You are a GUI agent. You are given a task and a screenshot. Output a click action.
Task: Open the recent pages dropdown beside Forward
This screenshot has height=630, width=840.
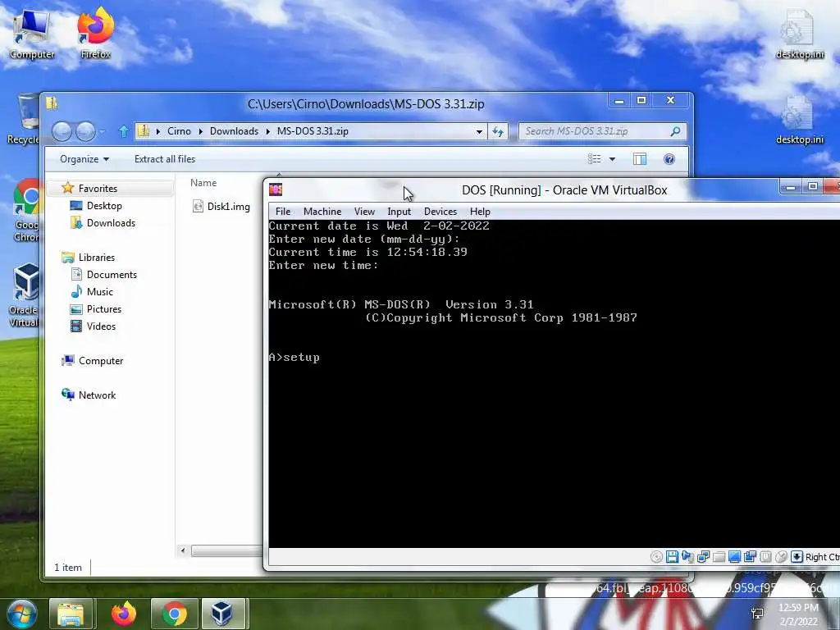click(103, 131)
